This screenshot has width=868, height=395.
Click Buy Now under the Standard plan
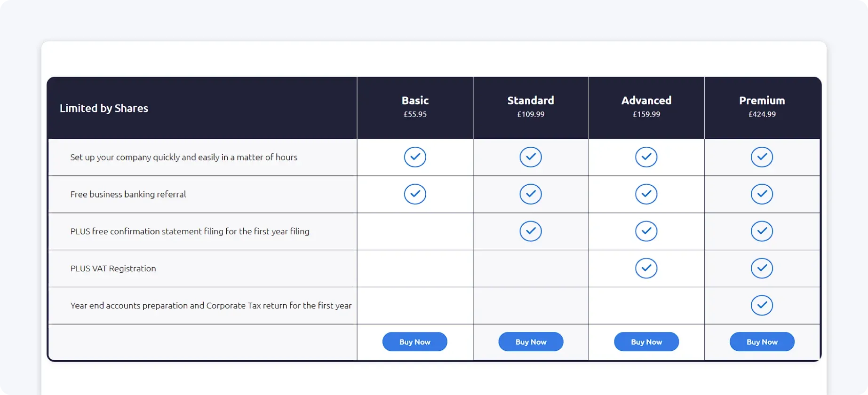coord(530,342)
